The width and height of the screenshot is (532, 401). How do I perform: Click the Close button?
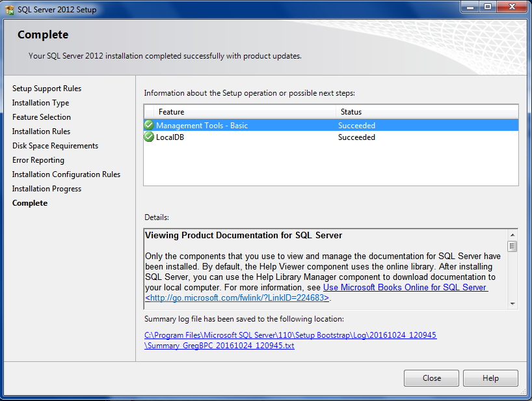point(431,378)
